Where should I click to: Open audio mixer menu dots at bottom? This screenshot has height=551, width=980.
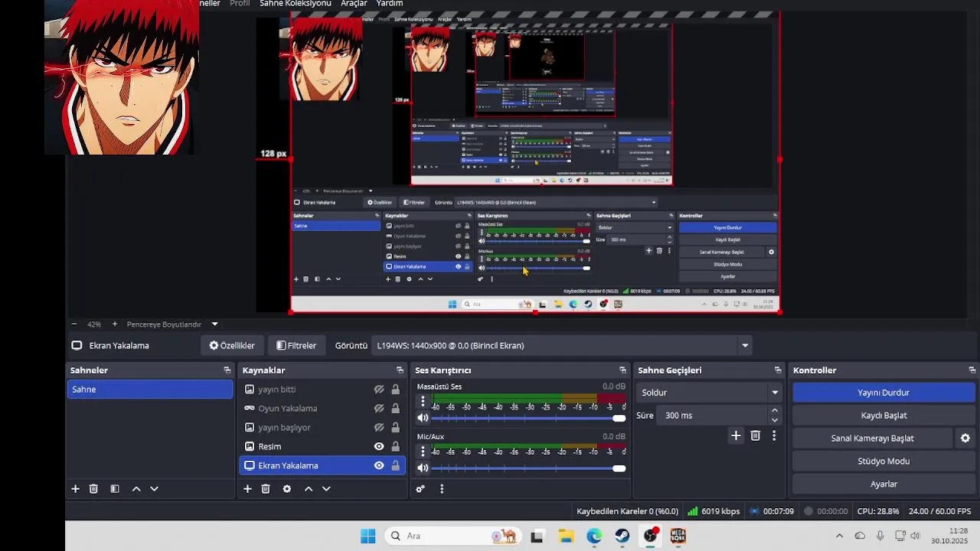click(x=442, y=489)
